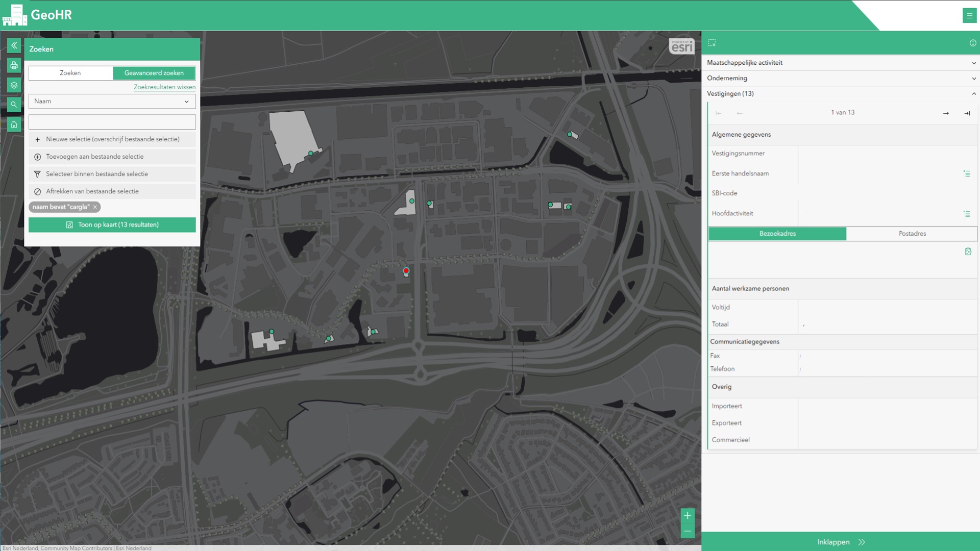Click the Zoekresultaten wissen link
980x551 pixels.
point(164,87)
